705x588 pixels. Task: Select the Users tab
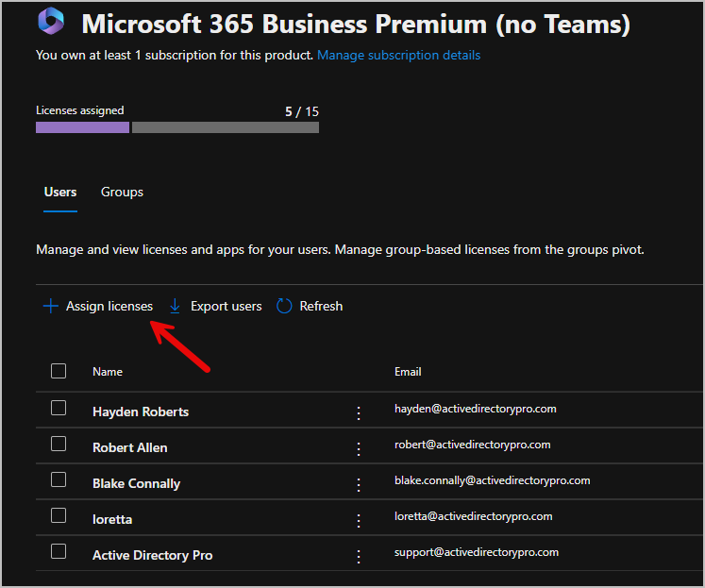click(x=60, y=192)
